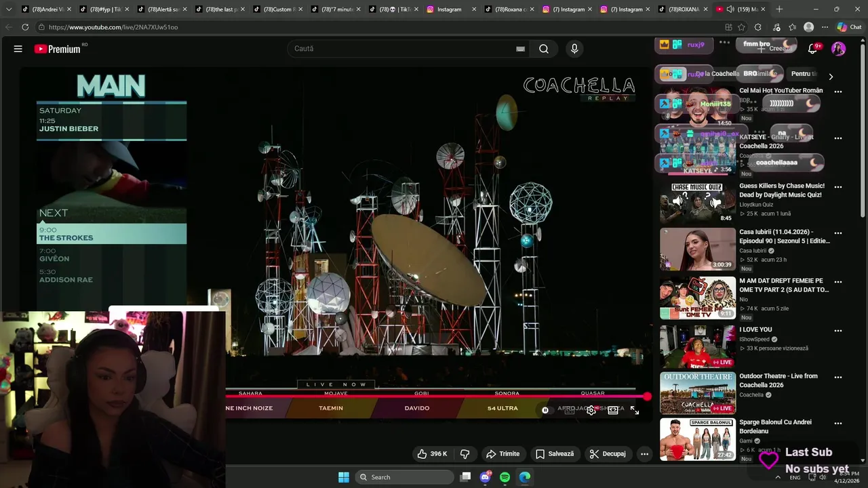Screen dimensions: 868x488
Task: Refresh the browser page
Action: click(x=25, y=27)
